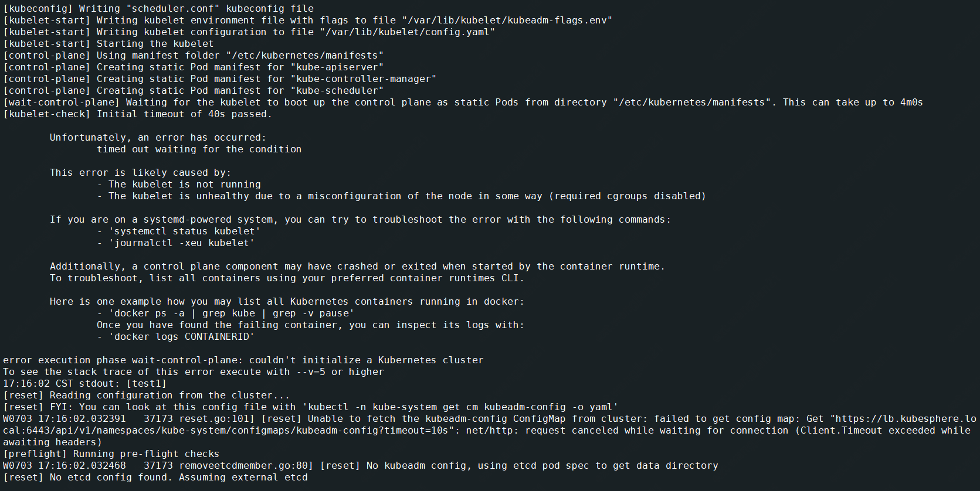The width and height of the screenshot is (980, 491).
Task: Click the '/var/lib/kubelet/kubeadm-flags.env' file path
Action: click(507, 21)
